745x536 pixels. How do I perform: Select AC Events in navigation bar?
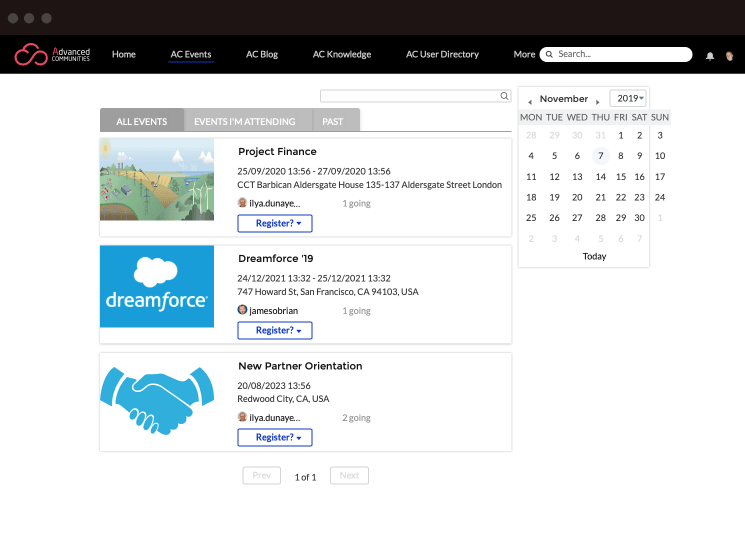click(191, 54)
